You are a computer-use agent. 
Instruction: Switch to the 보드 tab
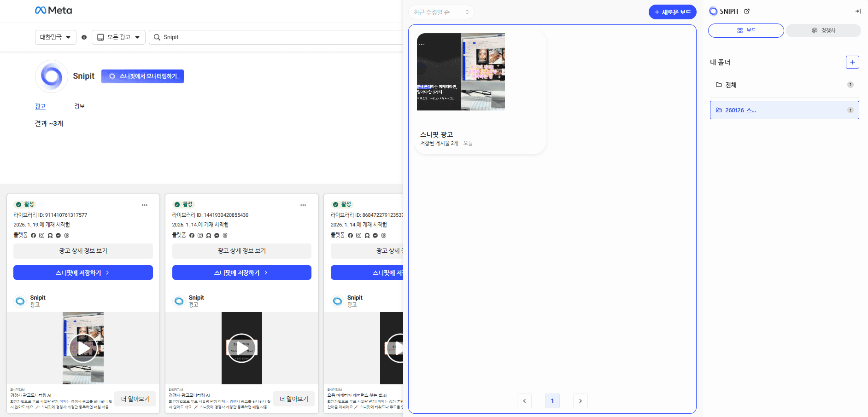click(746, 30)
